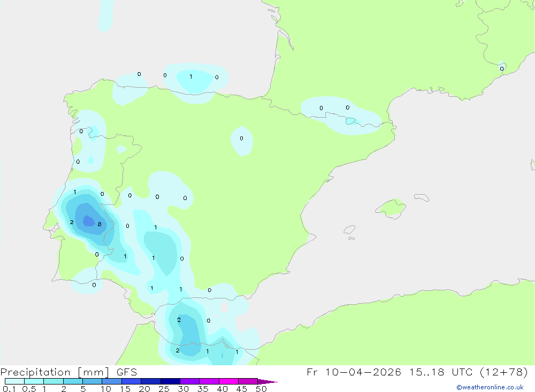This screenshot has width=535, height=392.
Task: Click the legend label '20'
Action: click(144, 389)
